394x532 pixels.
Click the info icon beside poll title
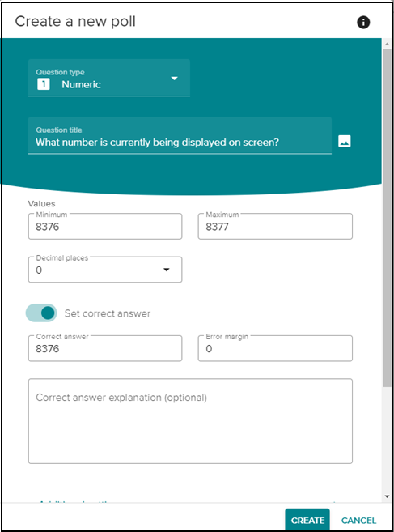pos(363,23)
